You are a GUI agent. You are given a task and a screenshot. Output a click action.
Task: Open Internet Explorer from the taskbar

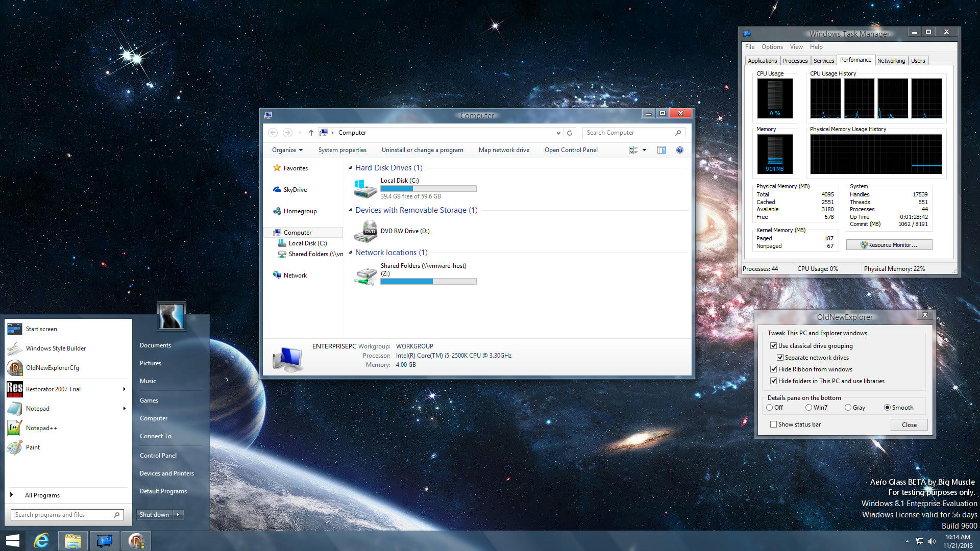[41, 541]
